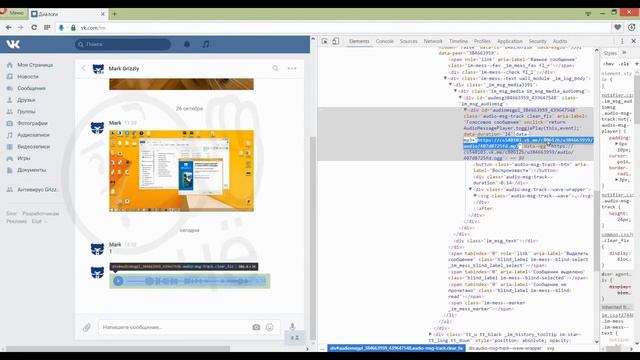Viewport: 640px width, 360px height.
Task: Open the emoji smiley picker
Action: tap(270, 327)
